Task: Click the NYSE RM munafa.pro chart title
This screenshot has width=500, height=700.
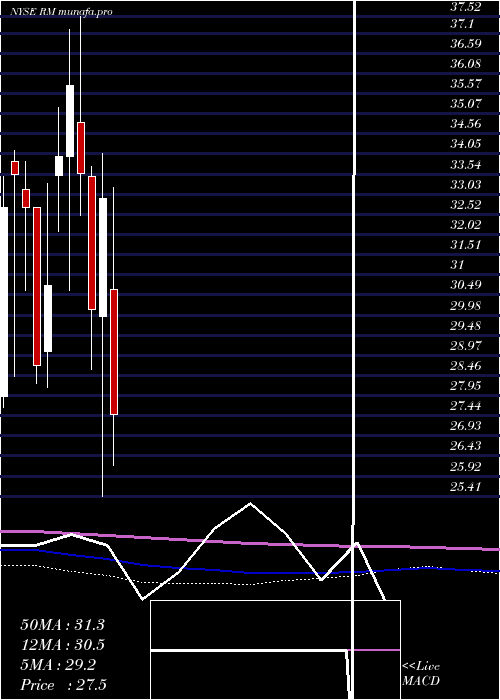Action: (61, 12)
